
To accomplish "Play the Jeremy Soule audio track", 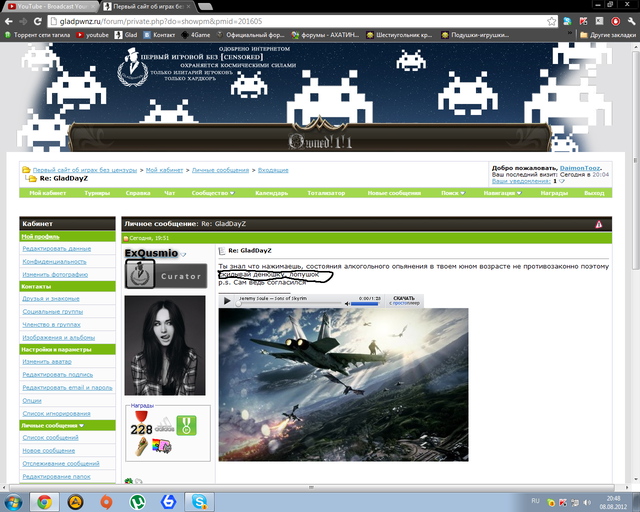I will 227,301.
